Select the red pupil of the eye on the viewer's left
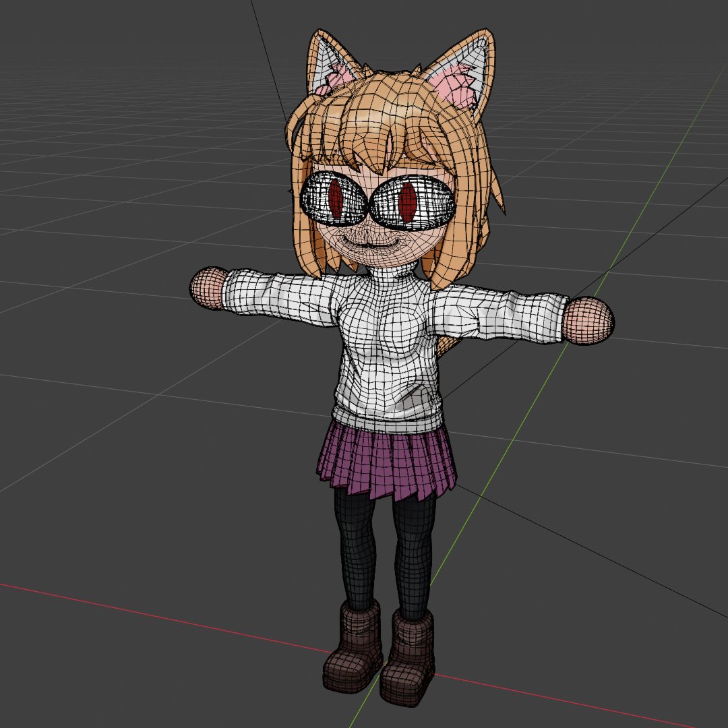728x728 pixels. 335,200
